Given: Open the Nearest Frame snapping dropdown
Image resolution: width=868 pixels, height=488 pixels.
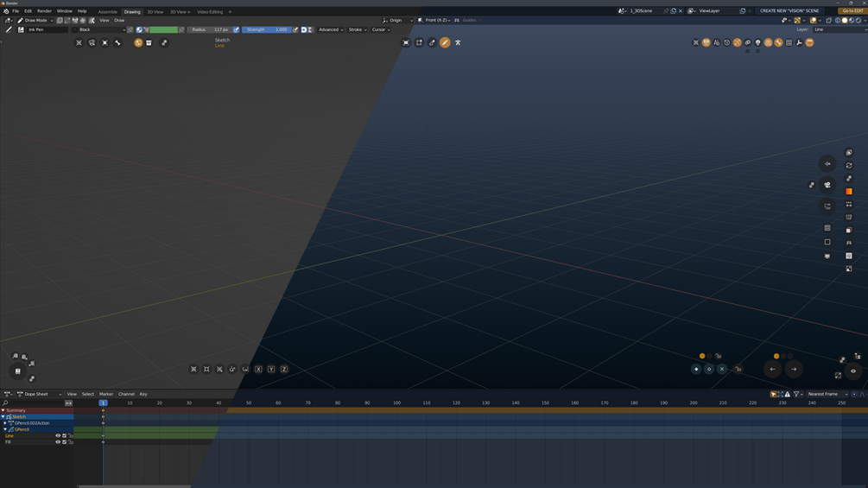Looking at the screenshot, I should tap(827, 395).
